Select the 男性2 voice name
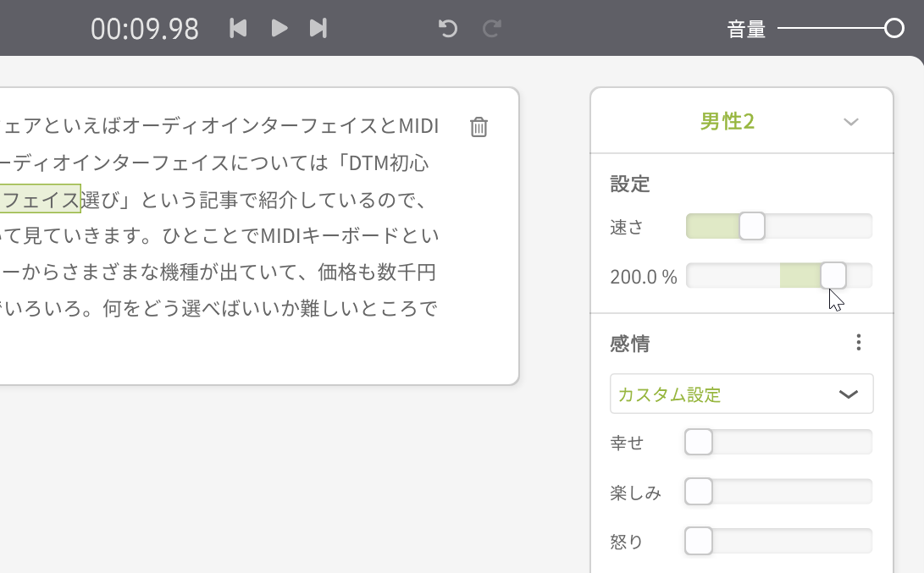 (727, 122)
